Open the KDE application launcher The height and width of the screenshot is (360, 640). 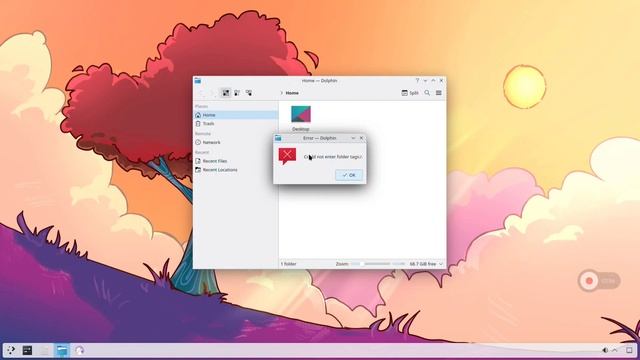tap(11, 350)
